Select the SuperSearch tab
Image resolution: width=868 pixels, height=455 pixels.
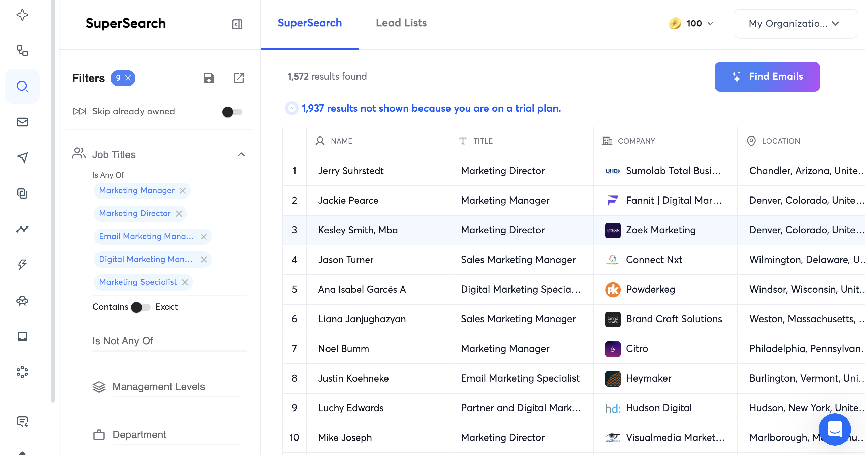[309, 23]
